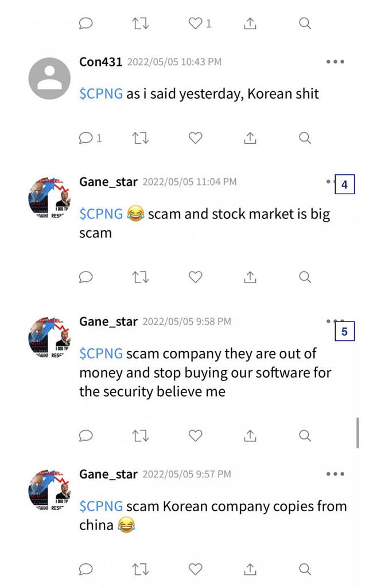Tap $CPNG ticker in Con431's post

coord(101,94)
